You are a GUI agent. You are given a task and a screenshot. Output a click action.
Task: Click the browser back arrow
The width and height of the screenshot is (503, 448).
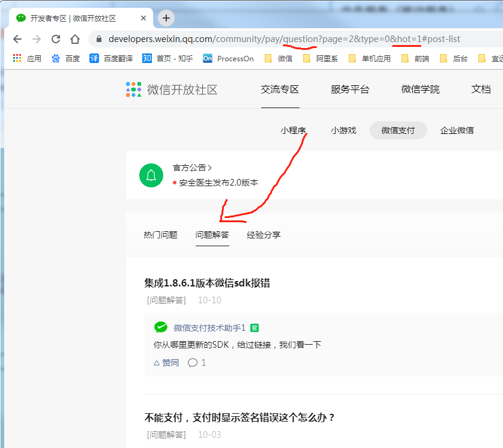(x=17, y=39)
